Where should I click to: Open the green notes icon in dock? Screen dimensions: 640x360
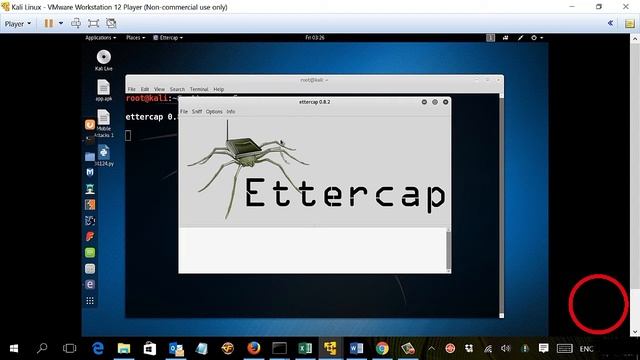(x=90, y=253)
